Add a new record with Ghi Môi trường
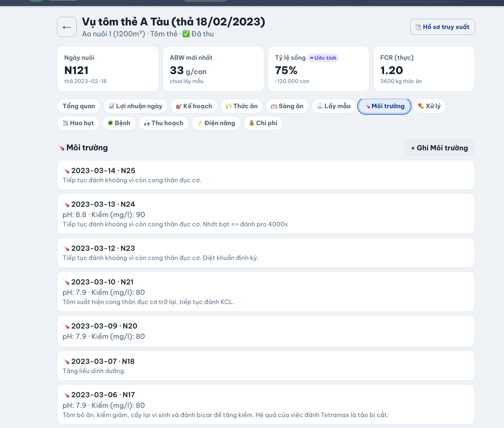The width and height of the screenshot is (504, 428). (439, 148)
